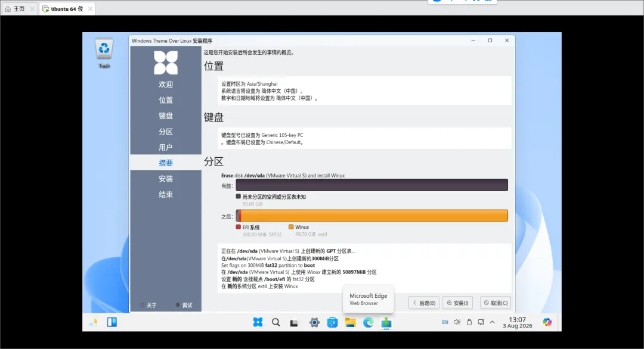
Task: Go to the 结束 step in the sidebar
Action: (x=166, y=194)
